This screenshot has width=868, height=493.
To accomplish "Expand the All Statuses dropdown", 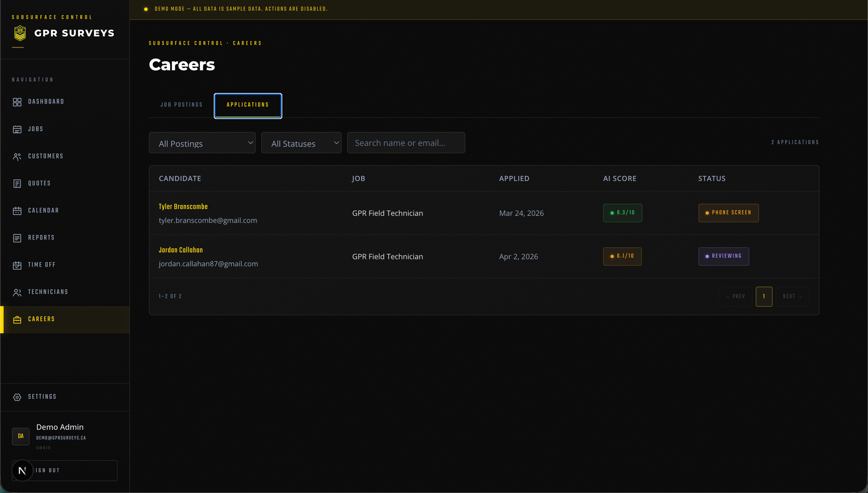I will point(301,143).
